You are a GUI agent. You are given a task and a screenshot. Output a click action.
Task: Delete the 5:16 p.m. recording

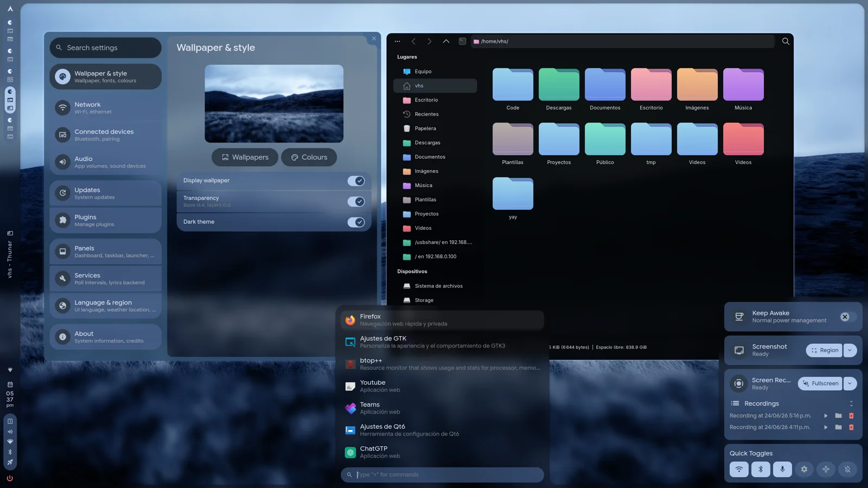point(851,416)
